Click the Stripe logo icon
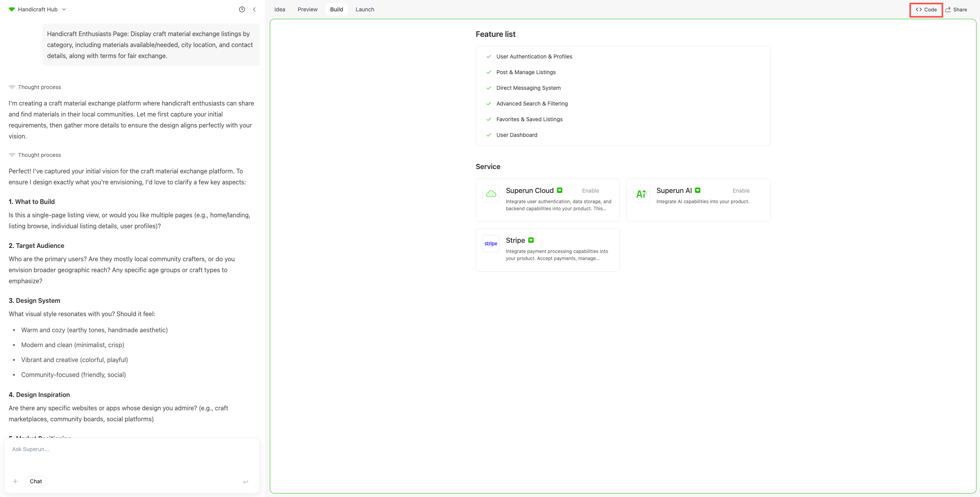The height and width of the screenshot is (497, 980). point(490,243)
